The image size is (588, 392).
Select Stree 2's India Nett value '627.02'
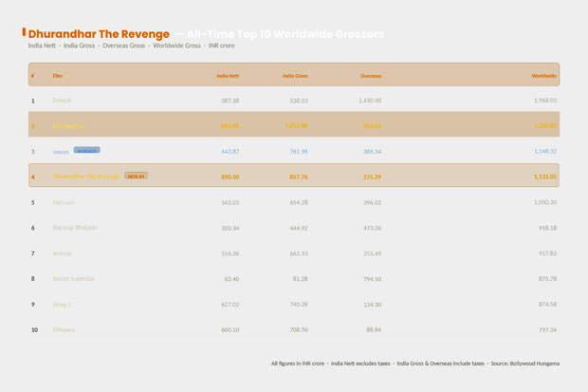[x=230, y=305]
